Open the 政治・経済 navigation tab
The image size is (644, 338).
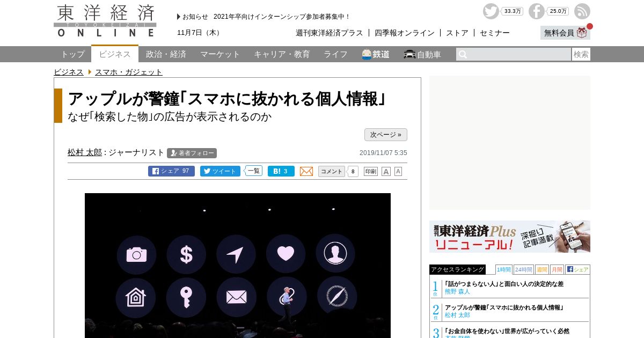pyautogui.click(x=166, y=54)
